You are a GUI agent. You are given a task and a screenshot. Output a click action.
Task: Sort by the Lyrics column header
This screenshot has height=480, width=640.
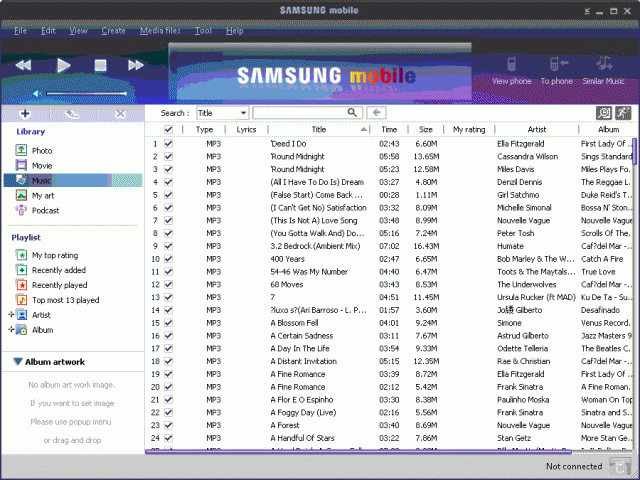(x=246, y=129)
